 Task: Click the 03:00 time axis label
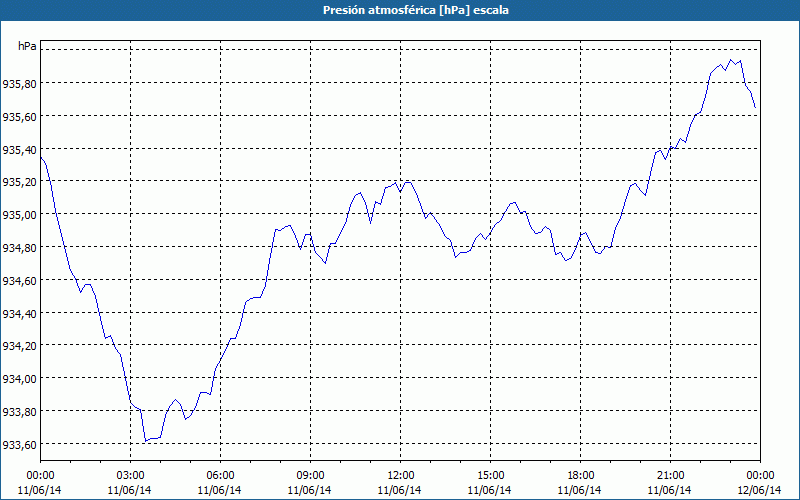130,476
